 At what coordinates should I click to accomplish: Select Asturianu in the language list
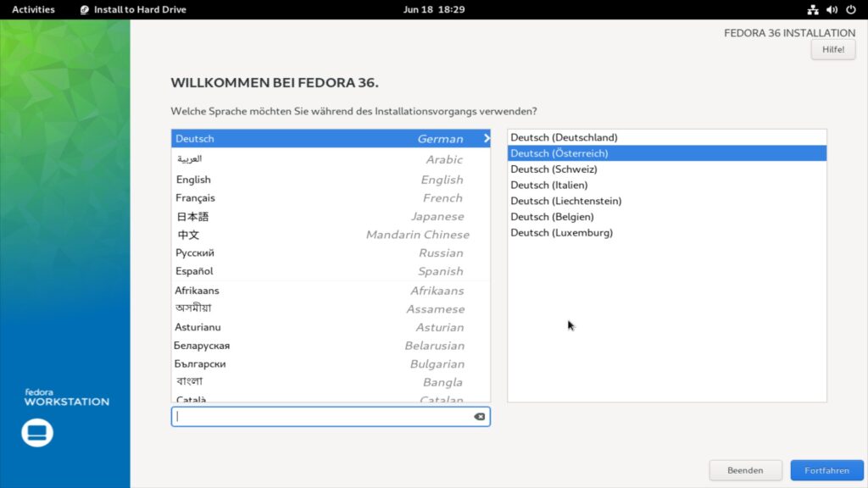coord(331,327)
